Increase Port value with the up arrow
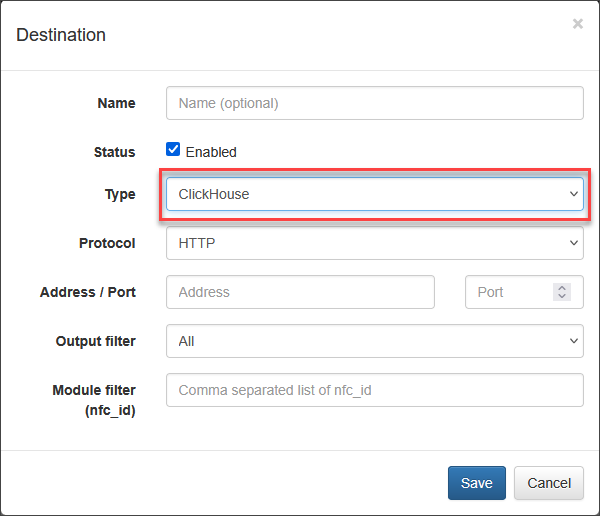This screenshot has height=516, width=600. point(562,288)
